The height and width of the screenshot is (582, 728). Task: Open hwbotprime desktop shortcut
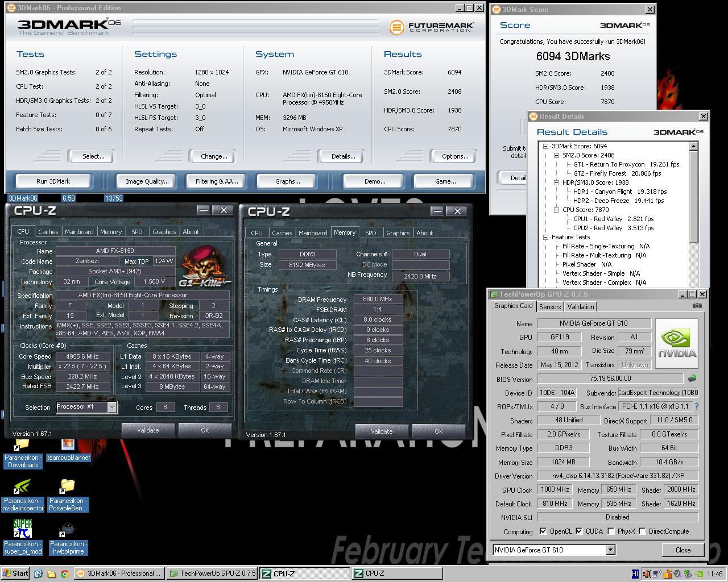67,537
